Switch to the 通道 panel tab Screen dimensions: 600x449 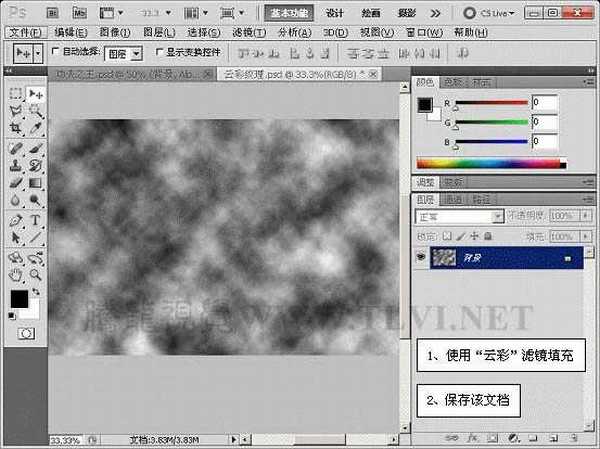[453, 199]
